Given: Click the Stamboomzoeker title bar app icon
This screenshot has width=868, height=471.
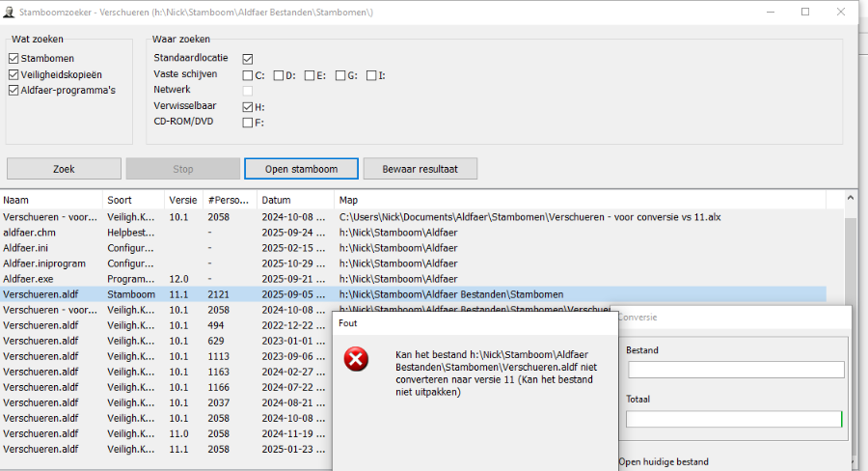Looking at the screenshot, I should 9,12.
